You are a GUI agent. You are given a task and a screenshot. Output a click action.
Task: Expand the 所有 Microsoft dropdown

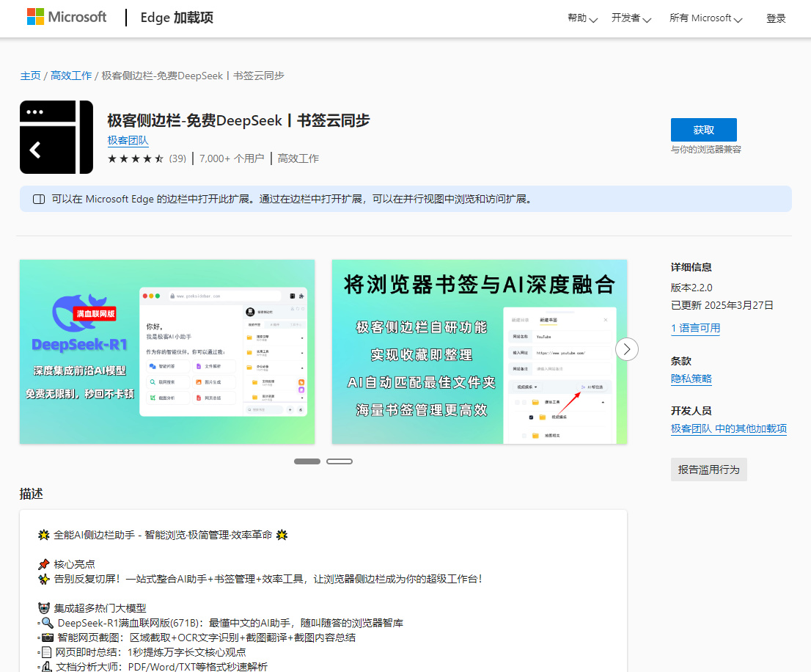tap(705, 18)
